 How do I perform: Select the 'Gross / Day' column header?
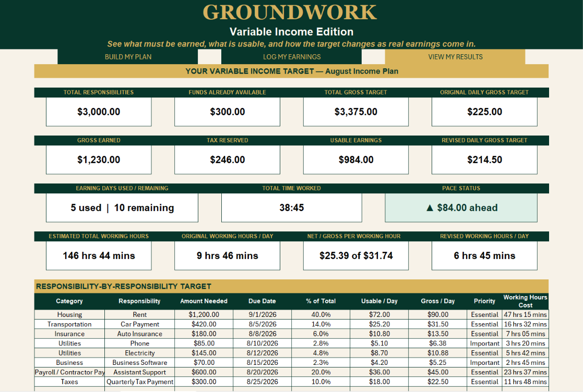437,301
